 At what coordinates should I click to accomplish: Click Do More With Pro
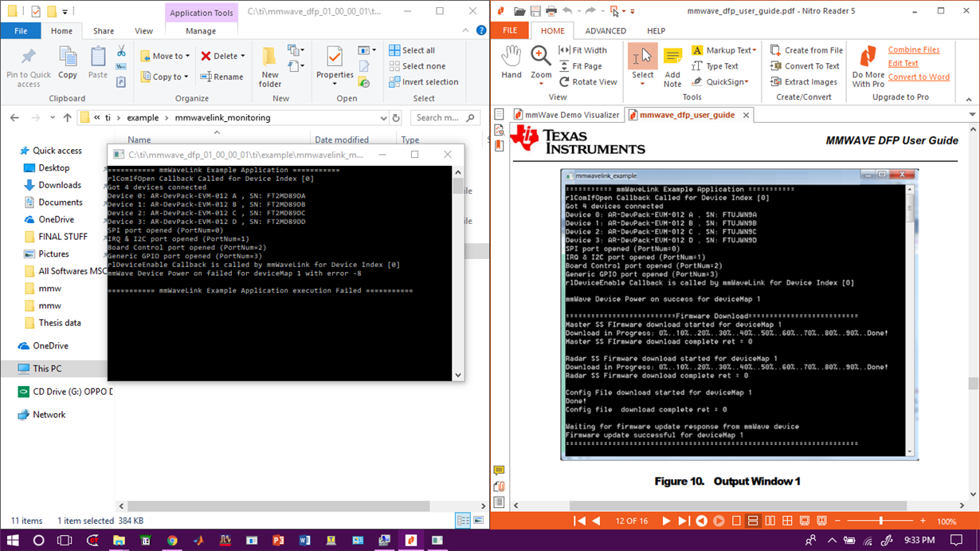[868, 66]
